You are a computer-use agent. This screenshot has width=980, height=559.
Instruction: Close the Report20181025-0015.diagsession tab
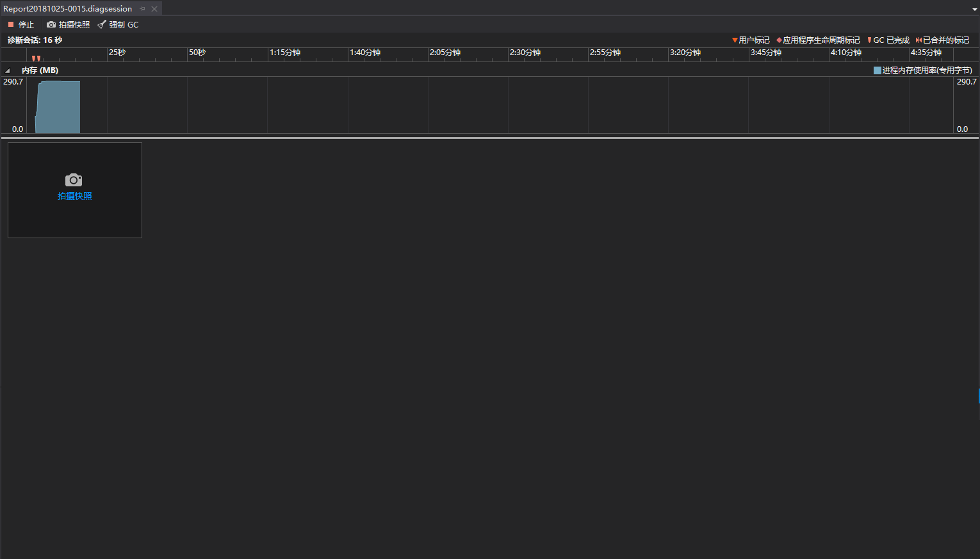click(154, 9)
